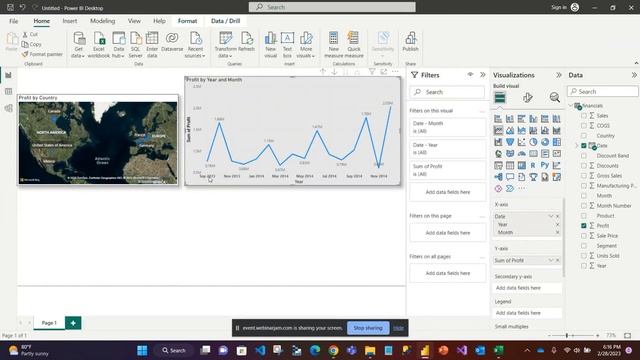Check the Units Sold field
The image size is (640, 360).
584,256
